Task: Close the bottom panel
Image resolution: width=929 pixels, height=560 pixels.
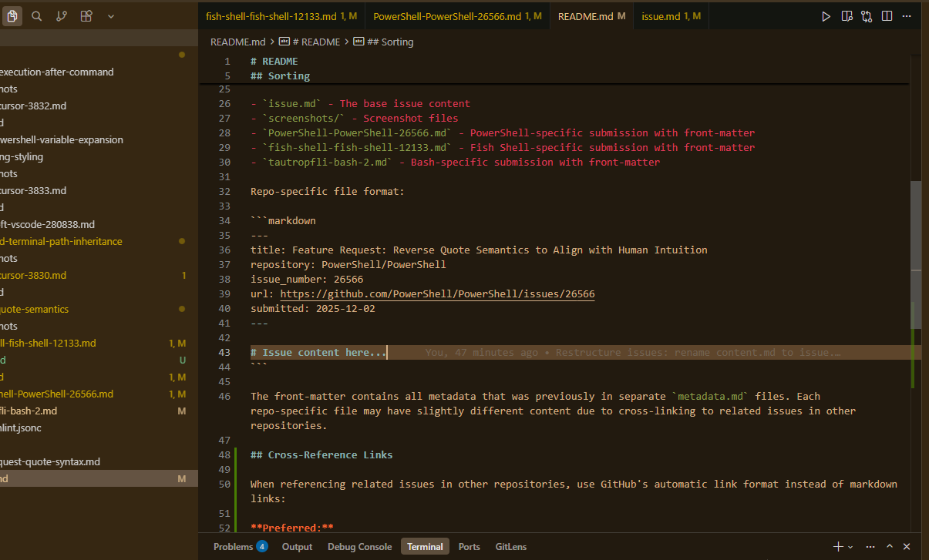Action: [x=908, y=546]
